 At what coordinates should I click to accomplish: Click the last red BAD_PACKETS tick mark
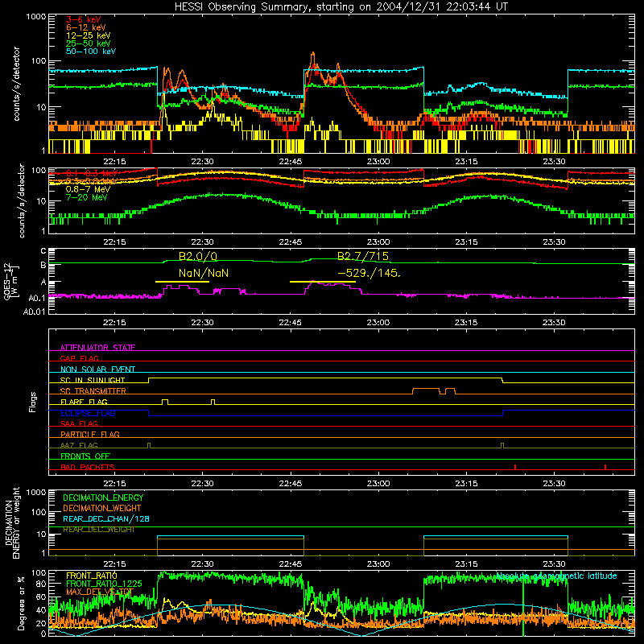click(x=605, y=467)
